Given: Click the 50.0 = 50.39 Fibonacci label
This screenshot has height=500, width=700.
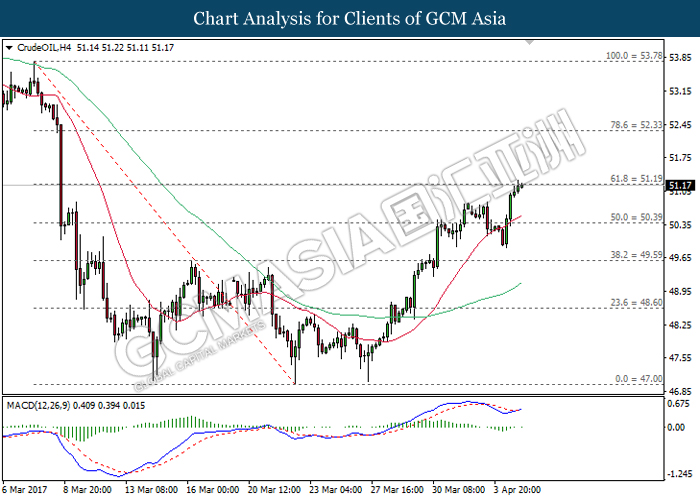Looking at the screenshot, I should pyautogui.click(x=636, y=217).
